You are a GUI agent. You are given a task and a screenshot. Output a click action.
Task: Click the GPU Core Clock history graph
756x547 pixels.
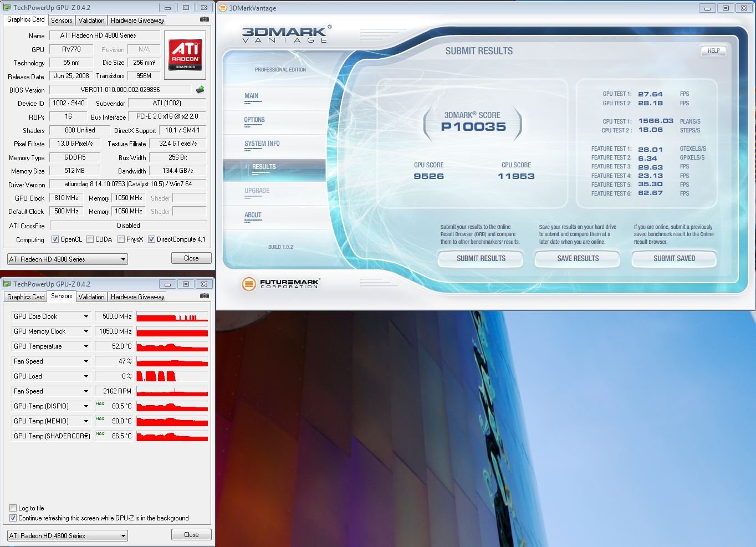pos(172,316)
